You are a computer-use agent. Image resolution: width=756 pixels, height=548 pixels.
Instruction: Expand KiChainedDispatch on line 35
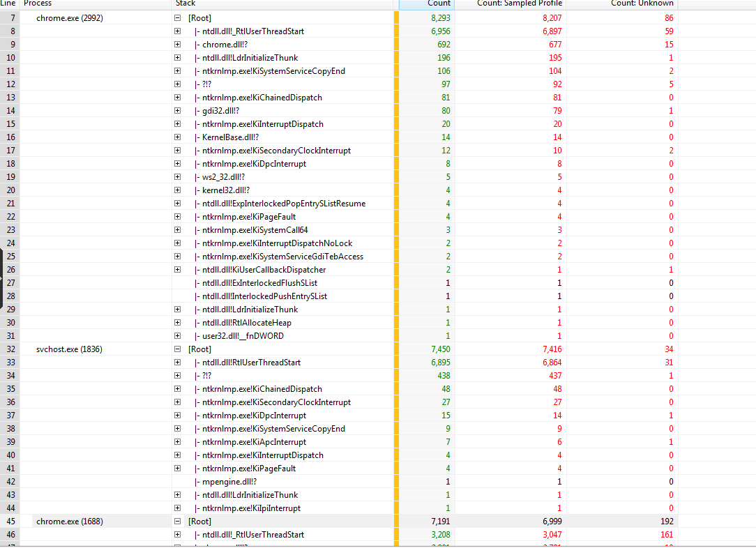(x=177, y=389)
